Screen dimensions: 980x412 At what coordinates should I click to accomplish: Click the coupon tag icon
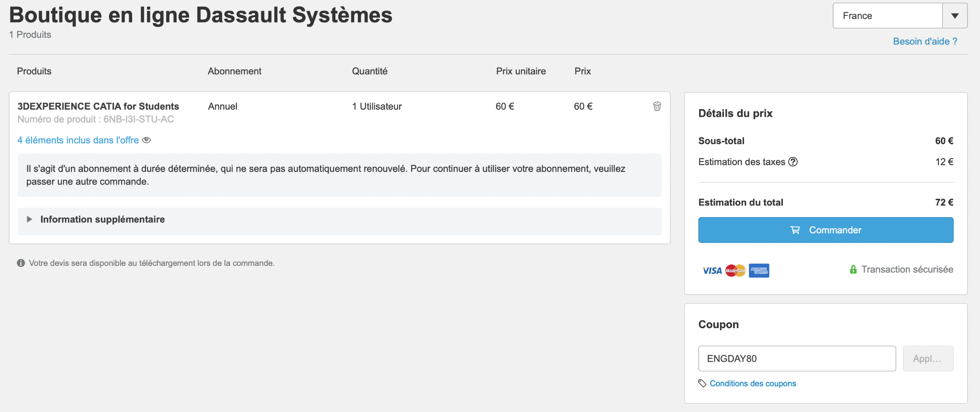click(702, 383)
